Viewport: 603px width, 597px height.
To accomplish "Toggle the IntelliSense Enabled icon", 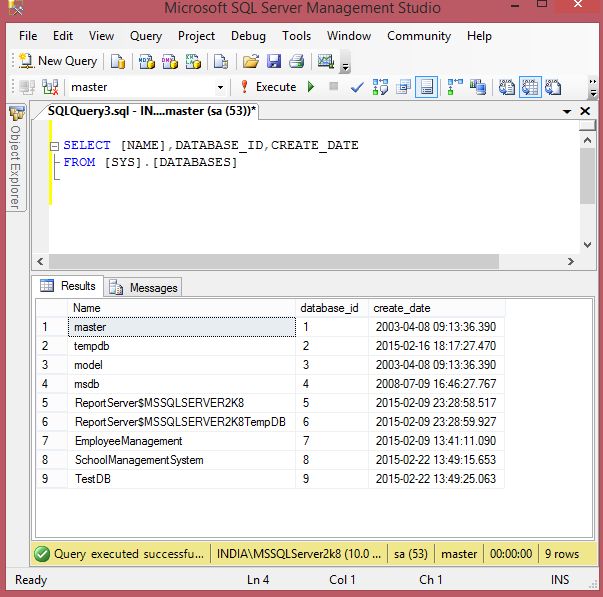I will point(426,87).
